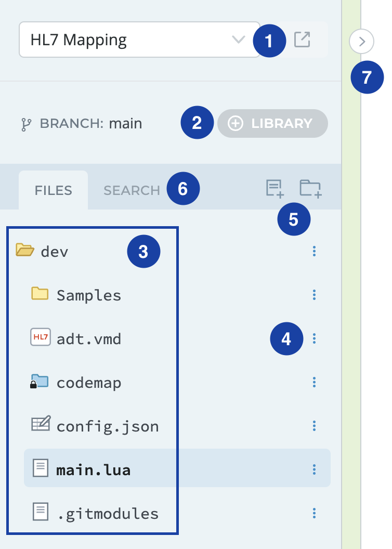Open three-dot menu for dev folder
The width and height of the screenshot is (392, 549).
[314, 252]
